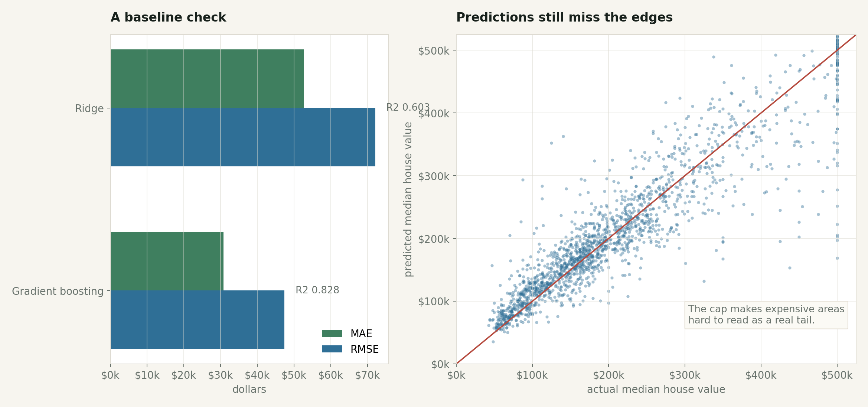
Task: Click the "R2 0.603" annotation label
Action: point(408,107)
